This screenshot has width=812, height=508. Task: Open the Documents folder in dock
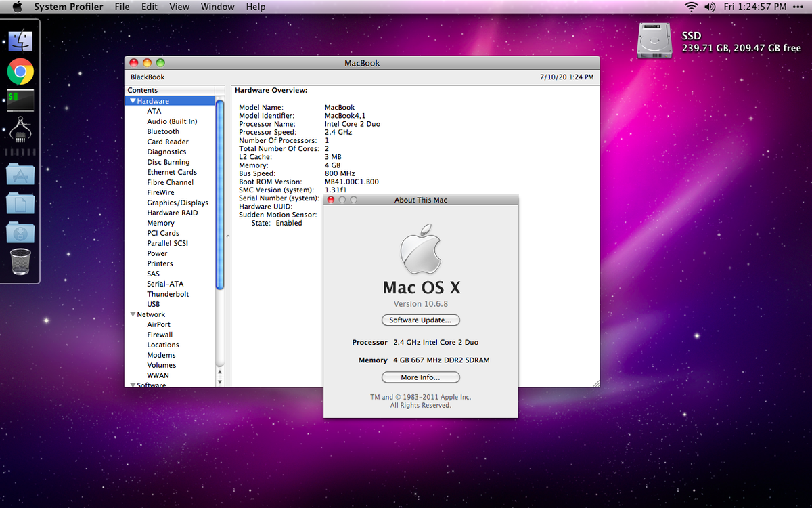point(20,203)
